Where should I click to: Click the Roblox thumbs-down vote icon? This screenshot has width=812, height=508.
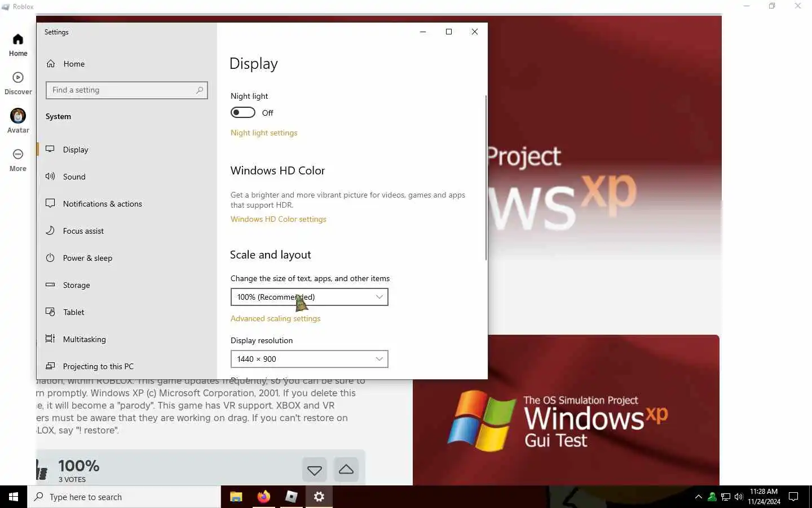(315, 470)
